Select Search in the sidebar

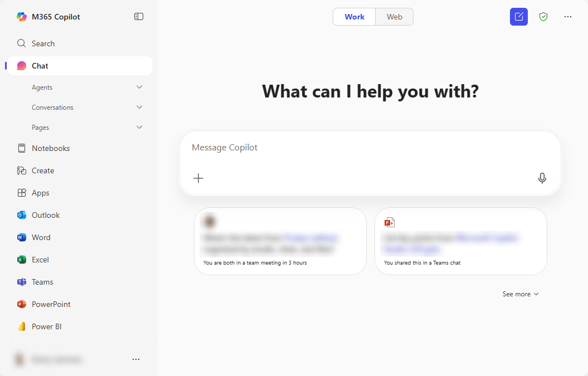coord(43,43)
